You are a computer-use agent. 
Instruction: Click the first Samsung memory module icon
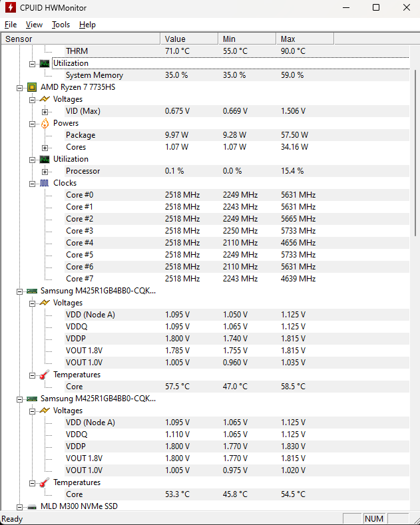32,291
